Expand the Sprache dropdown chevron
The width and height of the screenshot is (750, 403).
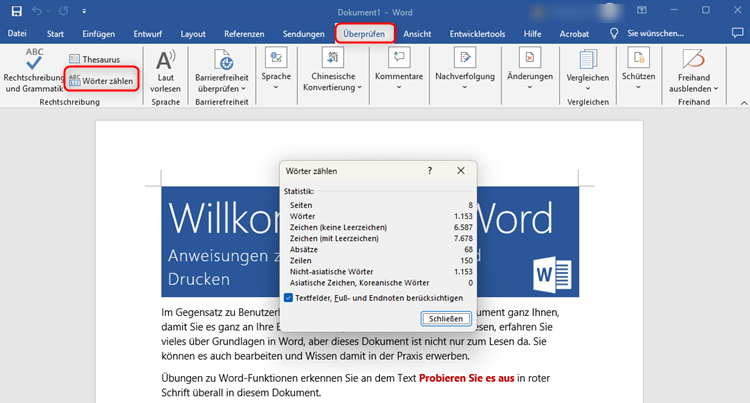[276, 87]
